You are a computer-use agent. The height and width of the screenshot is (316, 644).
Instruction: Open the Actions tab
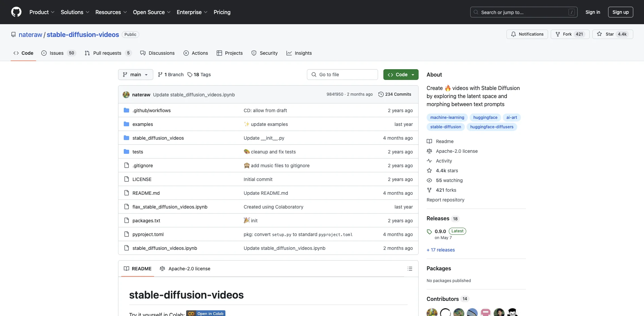click(x=196, y=53)
